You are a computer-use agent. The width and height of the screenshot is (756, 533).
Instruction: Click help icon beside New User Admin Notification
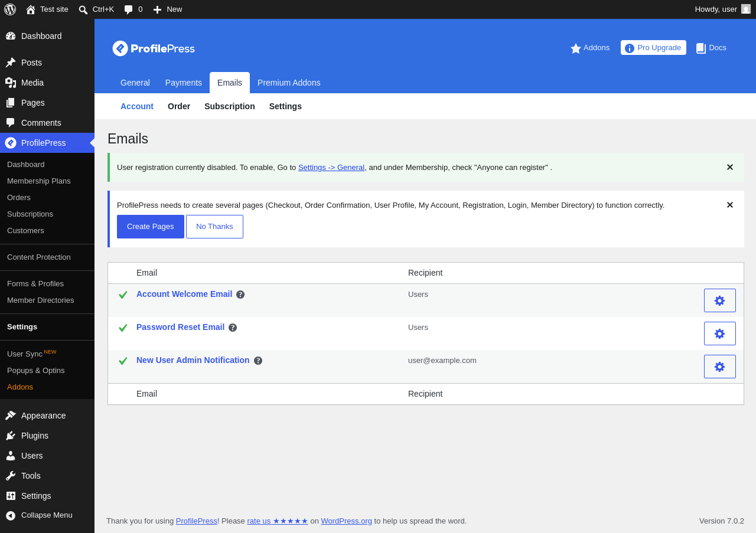tap(258, 361)
